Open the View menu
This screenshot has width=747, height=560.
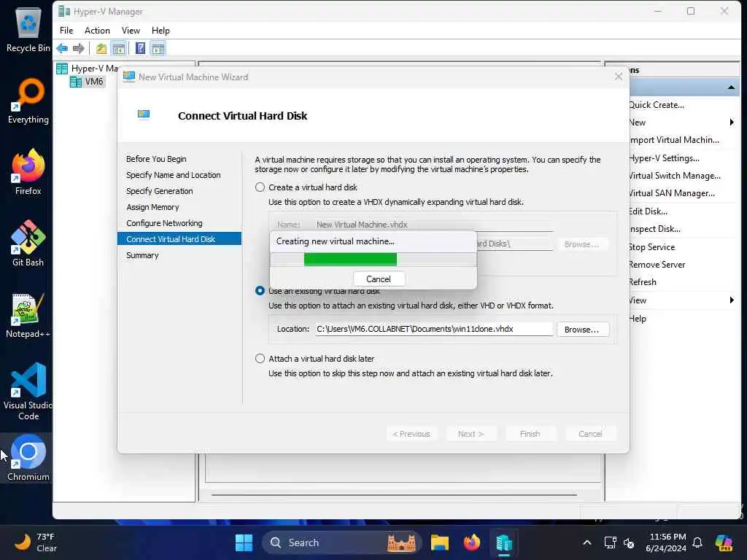[x=131, y=31]
